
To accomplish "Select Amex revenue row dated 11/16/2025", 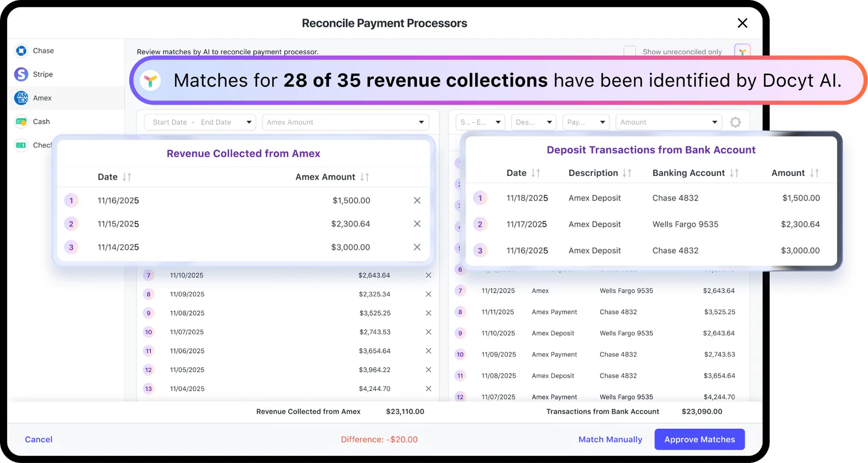I will (244, 200).
